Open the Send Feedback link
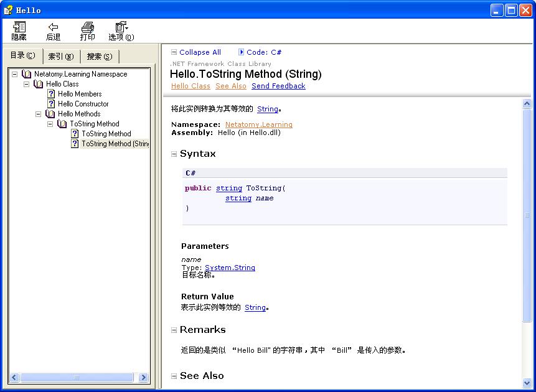The image size is (536, 392). coord(278,86)
